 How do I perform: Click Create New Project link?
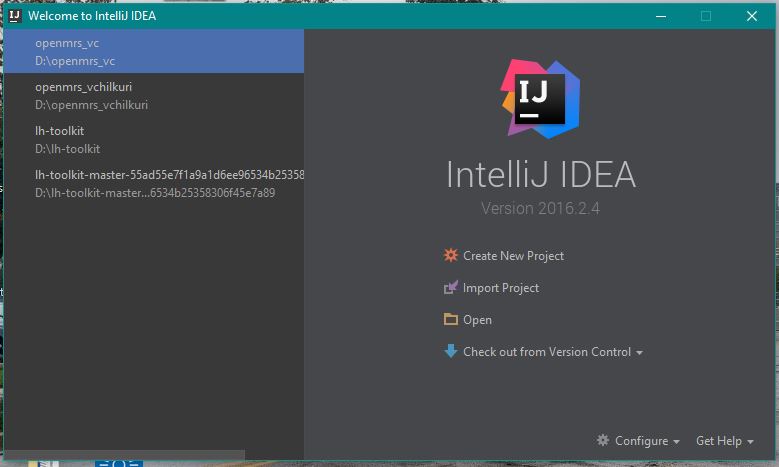point(513,256)
